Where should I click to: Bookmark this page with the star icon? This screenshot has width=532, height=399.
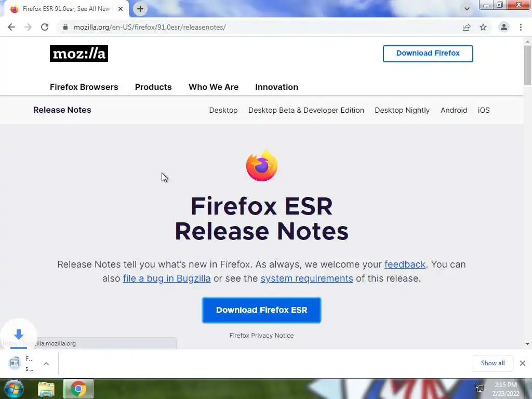[x=483, y=27]
